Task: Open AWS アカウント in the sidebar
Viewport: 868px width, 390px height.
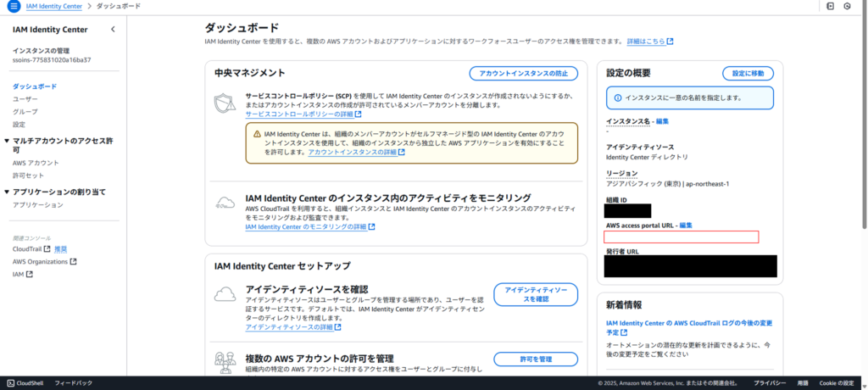Action: click(x=36, y=163)
